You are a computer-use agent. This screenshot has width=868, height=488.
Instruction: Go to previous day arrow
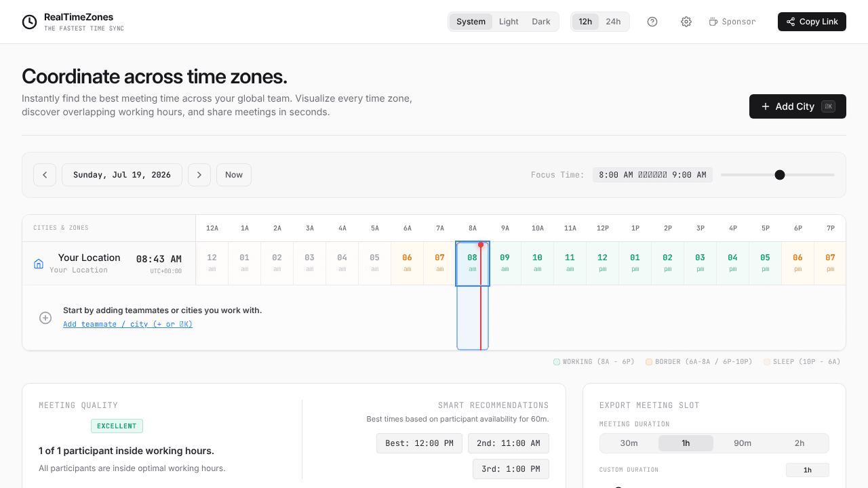click(45, 175)
